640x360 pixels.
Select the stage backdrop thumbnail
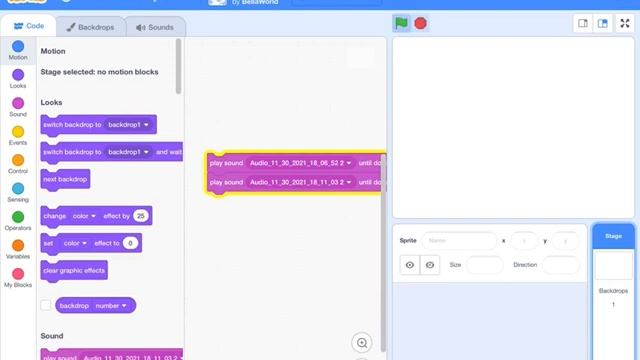tap(613, 266)
